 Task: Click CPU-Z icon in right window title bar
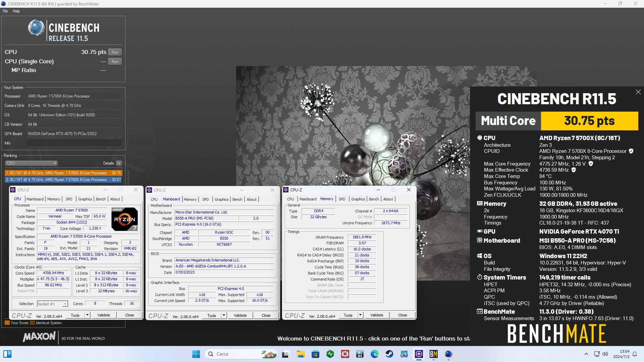pos(286,190)
